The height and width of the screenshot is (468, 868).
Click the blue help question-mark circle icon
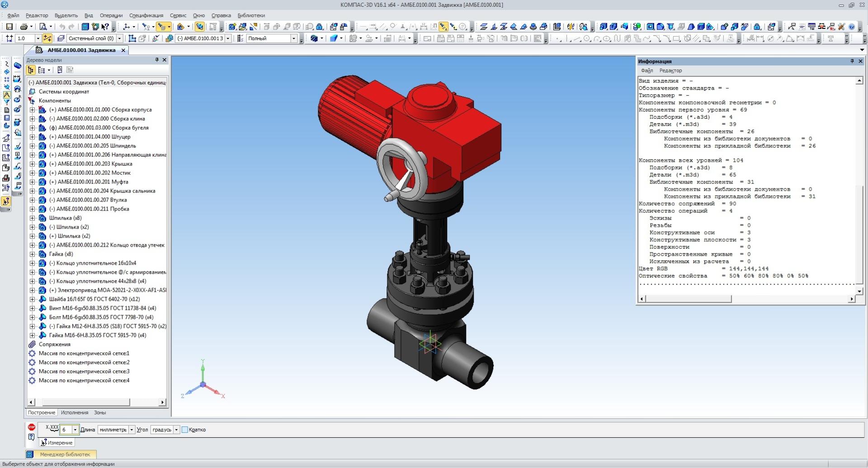pos(851,27)
